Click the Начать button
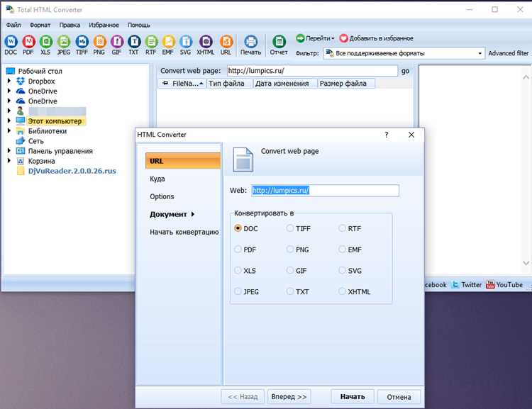 (353, 396)
